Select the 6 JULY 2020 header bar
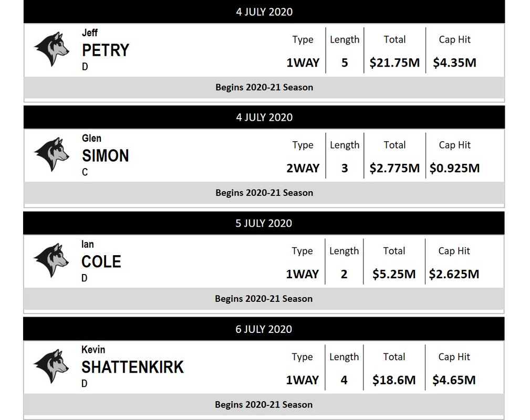The height and width of the screenshot is (420, 530). pyautogui.click(x=264, y=329)
